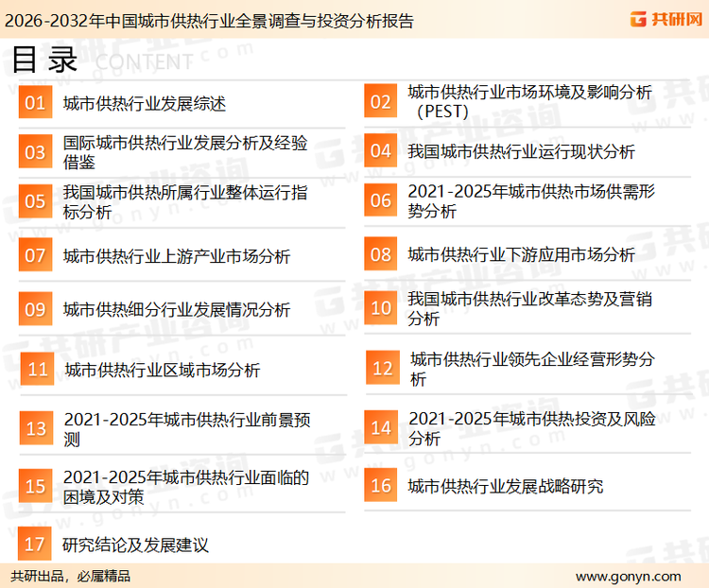Click the footer slogan 共研出品, 必属精品
This screenshot has width=709, height=588.
coord(71,577)
